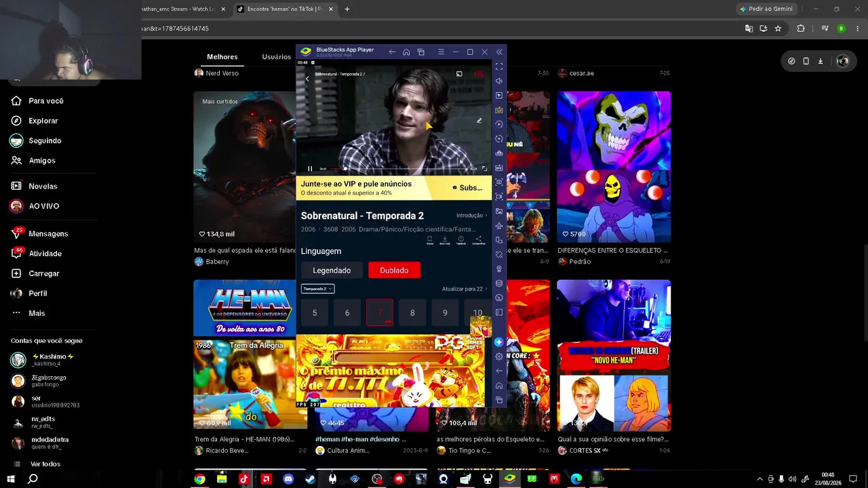
Task: Pause the Sobrenatural video playback
Action: (310, 169)
